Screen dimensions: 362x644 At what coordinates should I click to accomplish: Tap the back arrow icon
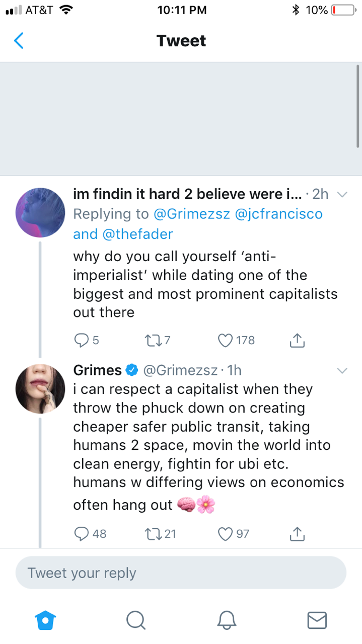[x=19, y=40]
